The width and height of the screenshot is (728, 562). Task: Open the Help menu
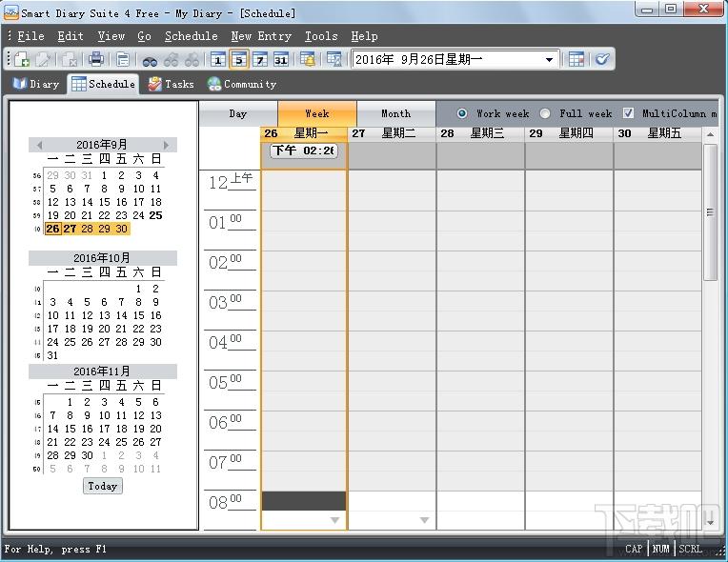[x=364, y=36]
